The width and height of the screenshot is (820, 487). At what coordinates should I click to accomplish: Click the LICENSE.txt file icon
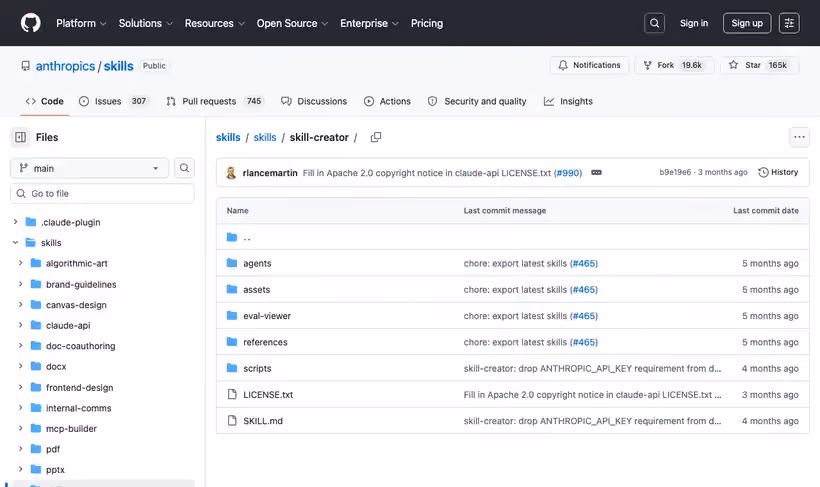232,394
